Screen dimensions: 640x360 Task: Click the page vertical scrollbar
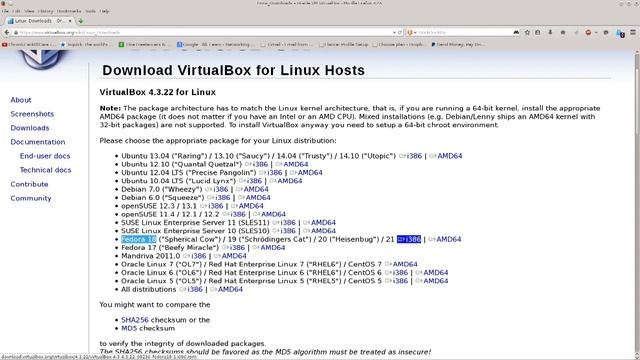click(637, 204)
